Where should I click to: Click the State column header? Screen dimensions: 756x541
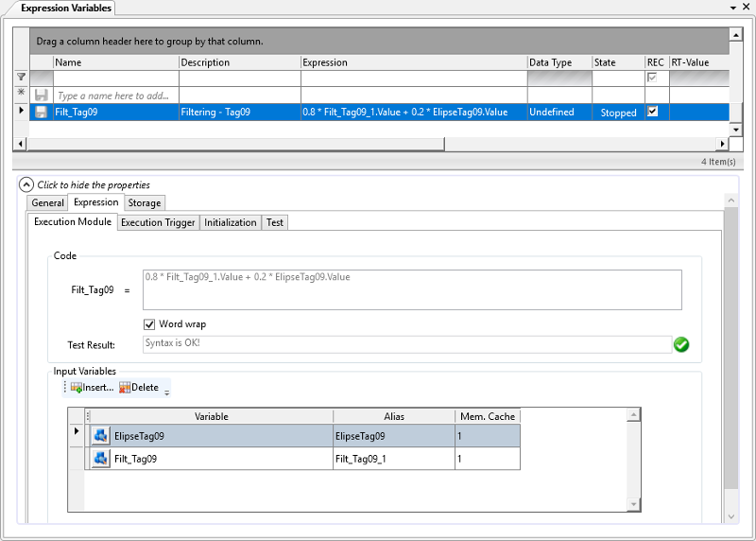(619, 62)
